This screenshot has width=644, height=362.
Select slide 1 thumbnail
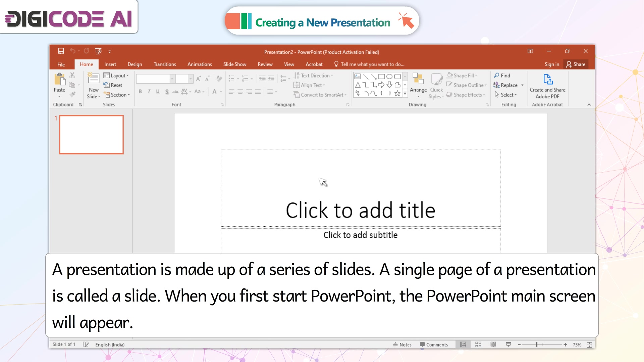(x=91, y=135)
